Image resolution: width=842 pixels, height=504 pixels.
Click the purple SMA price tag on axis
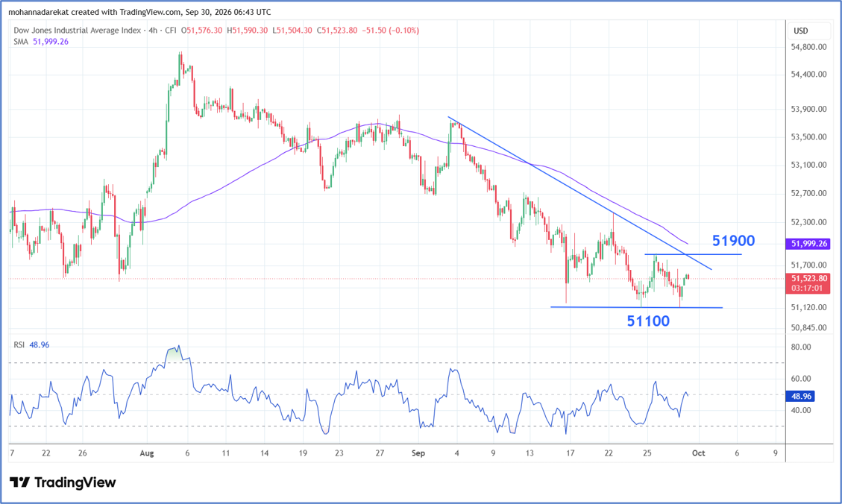808,244
